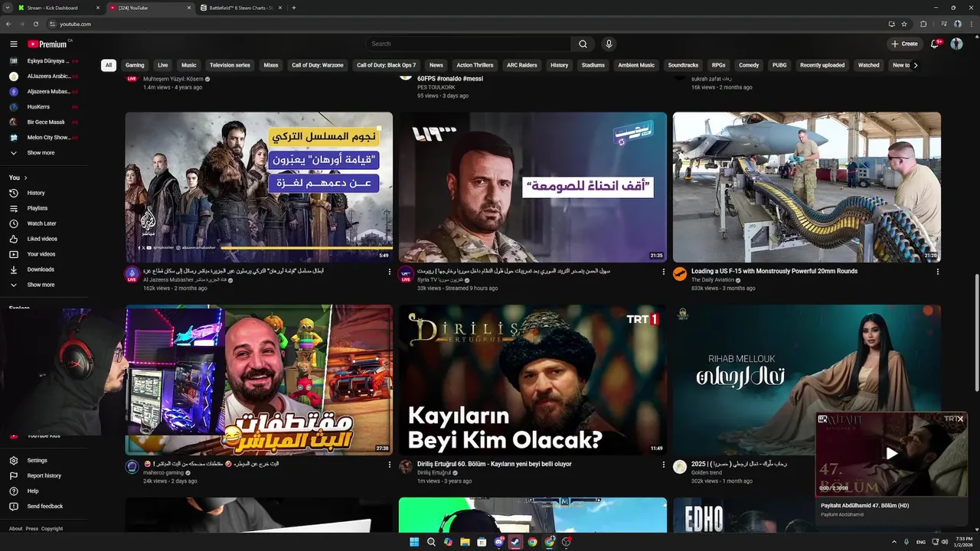
Task: Open the Chrome tab search dropdown
Action: [x=8, y=8]
